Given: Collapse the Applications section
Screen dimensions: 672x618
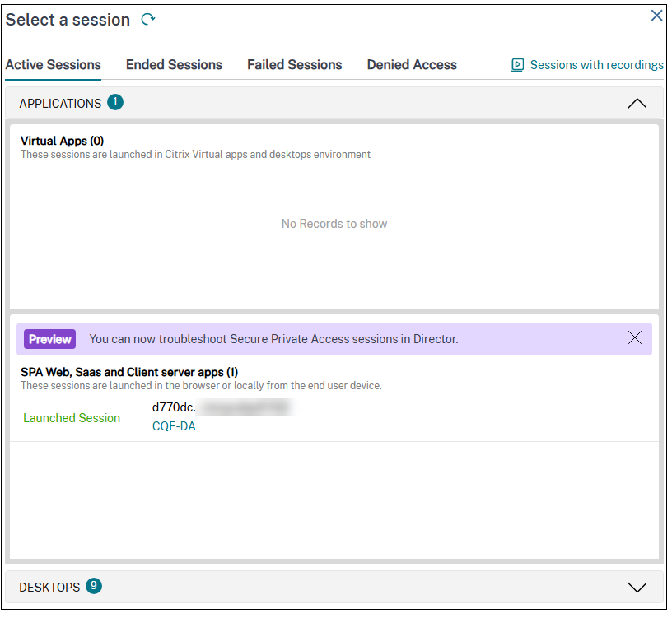Looking at the screenshot, I should 637,104.
